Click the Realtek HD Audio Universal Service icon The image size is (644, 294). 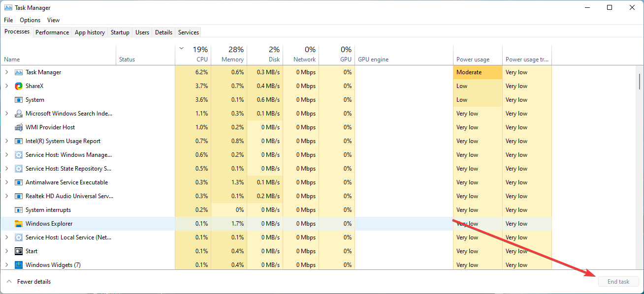click(x=19, y=196)
